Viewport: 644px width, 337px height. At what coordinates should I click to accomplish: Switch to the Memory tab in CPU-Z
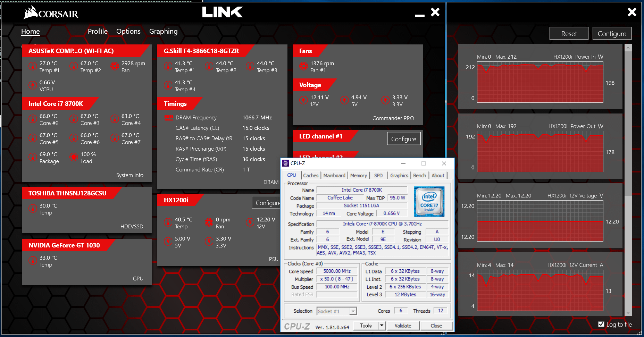coord(359,176)
